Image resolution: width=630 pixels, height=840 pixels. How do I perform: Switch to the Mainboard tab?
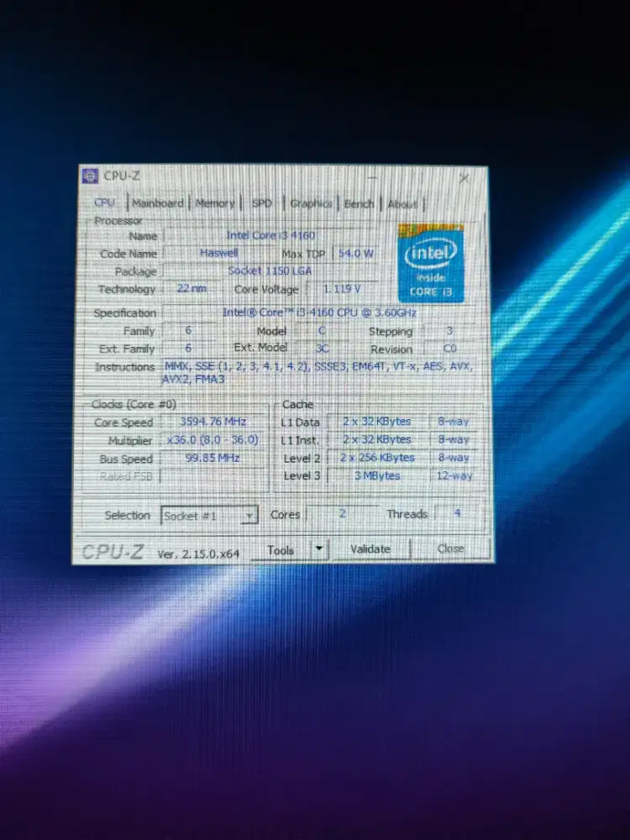point(158,203)
